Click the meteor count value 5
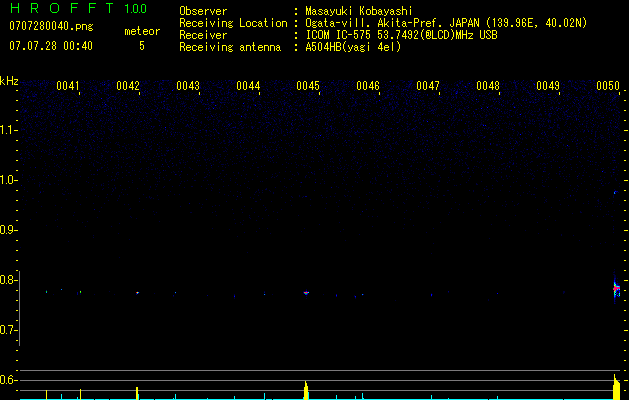This screenshot has width=629, height=400. click(x=142, y=46)
